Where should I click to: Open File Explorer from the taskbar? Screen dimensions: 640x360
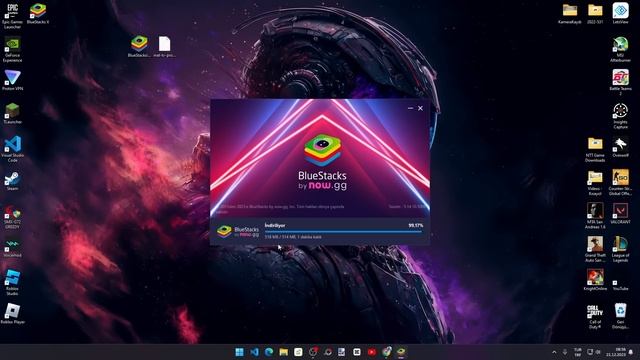click(x=284, y=352)
